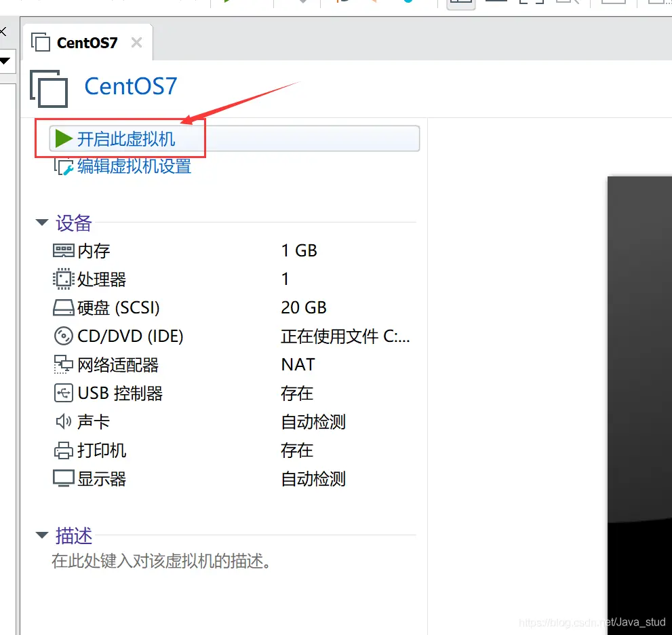Click 存在 in the USB 控制器 row
Screen dimensions: 672x635
297,393
